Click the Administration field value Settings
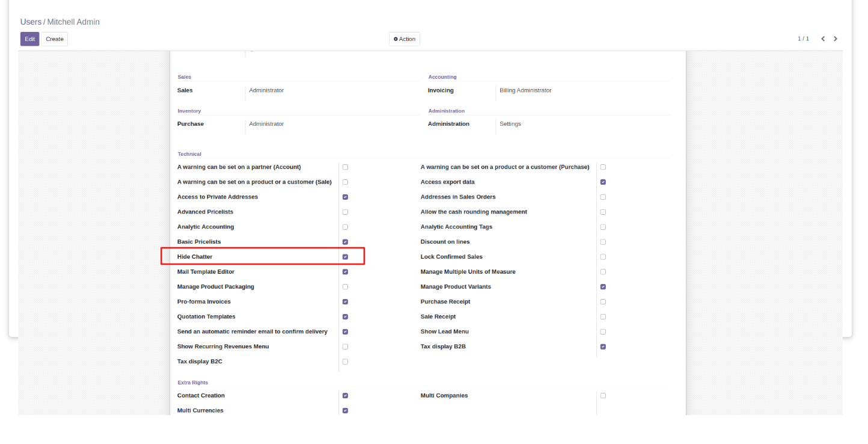868x444 pixels. click(x=510, y=125)
